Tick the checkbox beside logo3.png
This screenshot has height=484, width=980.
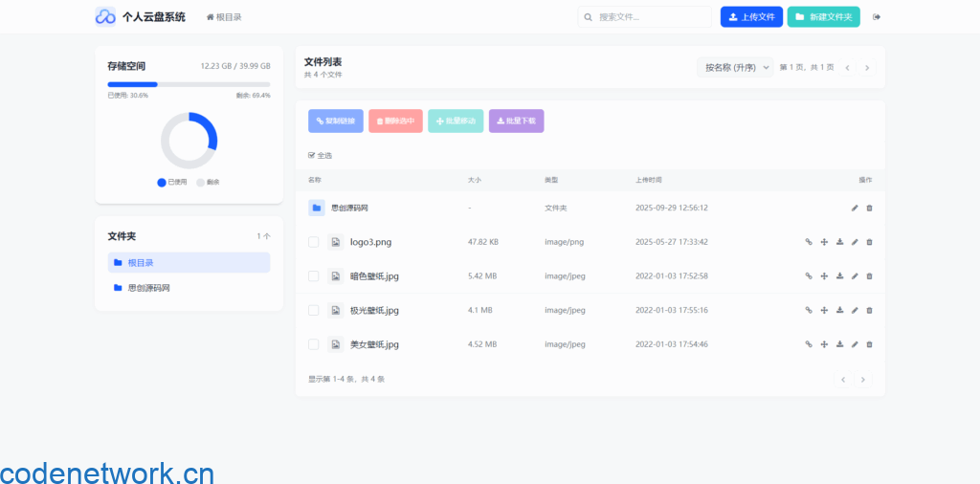point(313,242)
